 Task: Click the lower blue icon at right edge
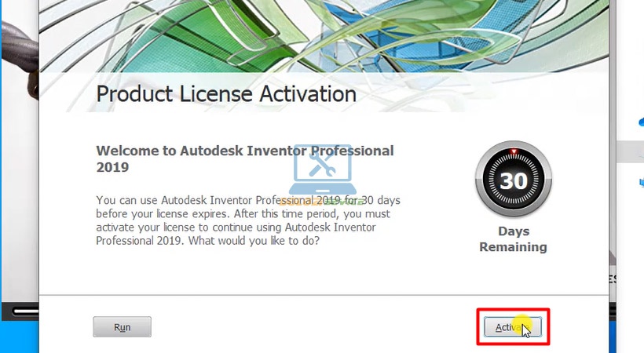tap(641, 182)
